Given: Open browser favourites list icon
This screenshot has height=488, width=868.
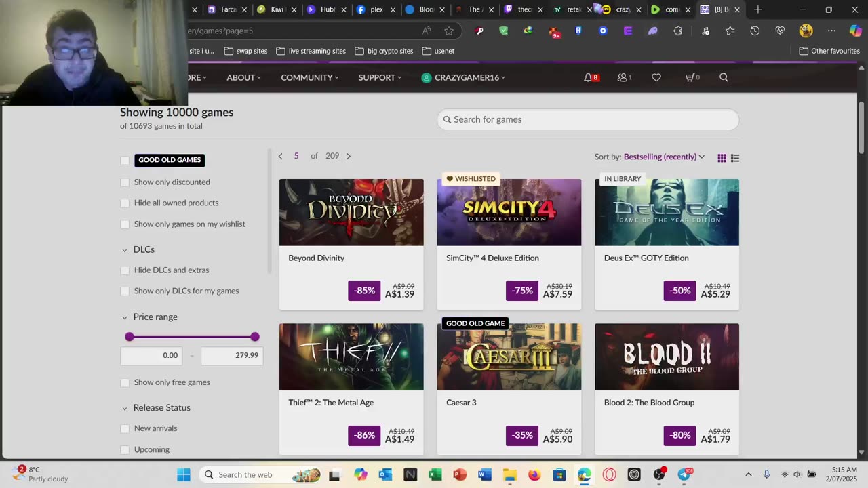Looking at the screenshot, I should 730,30.
